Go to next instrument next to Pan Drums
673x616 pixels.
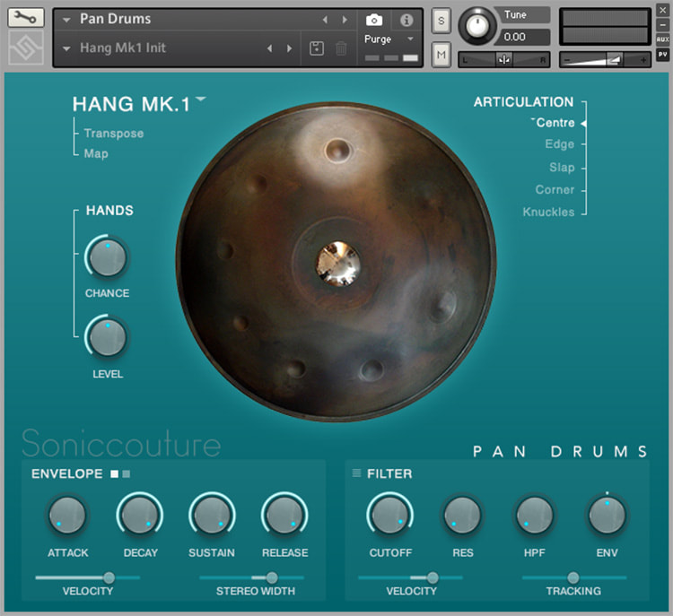click(345, 20)
